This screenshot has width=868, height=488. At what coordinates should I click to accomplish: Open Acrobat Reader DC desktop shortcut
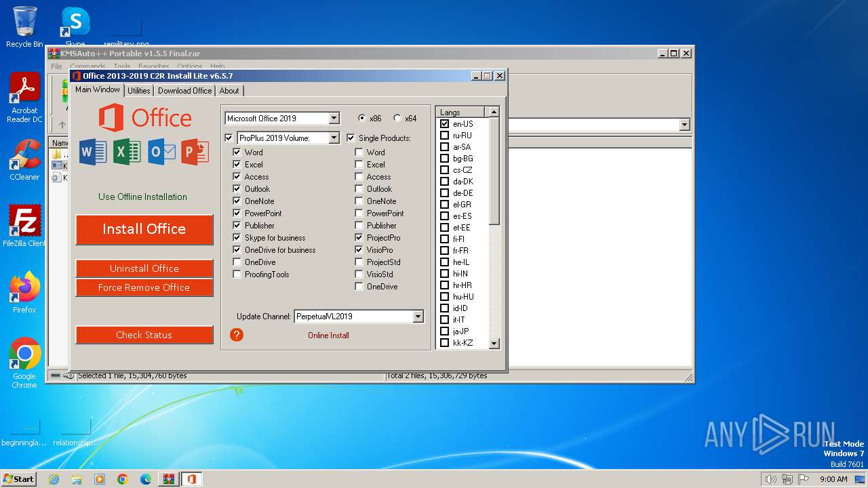pyautogui.click(x=24, y=98)
